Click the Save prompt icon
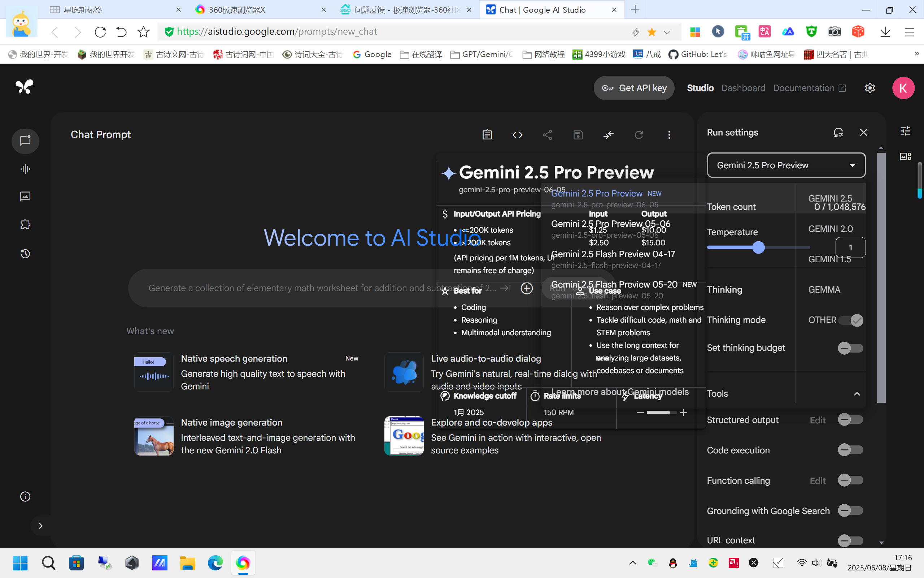Screen dimensions: 924x578 pyautogui.click(x=578, y=134)
